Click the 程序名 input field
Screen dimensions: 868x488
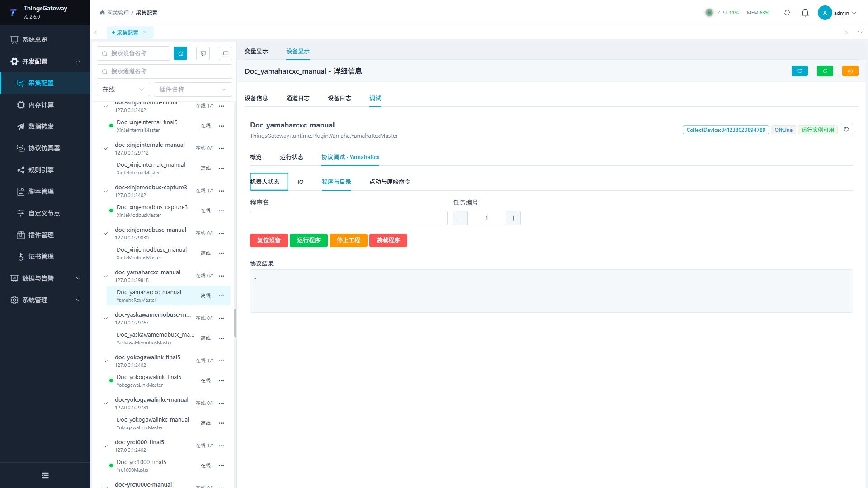pos(349,218)
